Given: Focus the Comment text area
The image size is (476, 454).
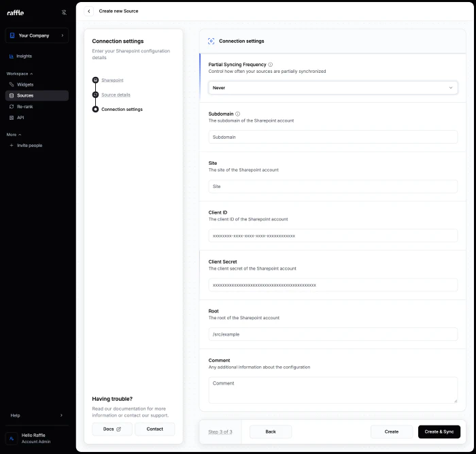Looking at the screenshot, I should tap(333, 390).
